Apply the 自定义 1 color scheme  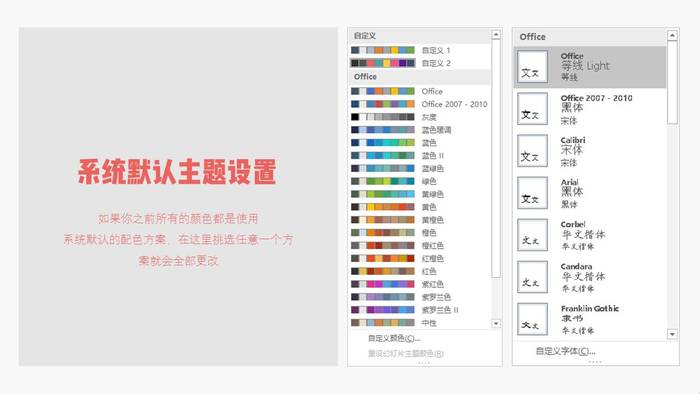pos(420,50)
